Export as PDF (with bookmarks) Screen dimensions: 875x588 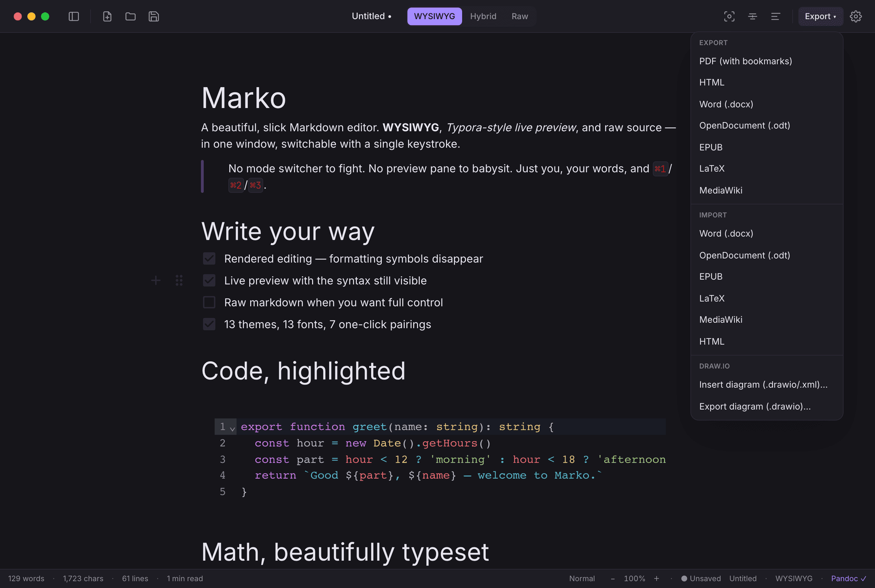[x=767, y=61]
